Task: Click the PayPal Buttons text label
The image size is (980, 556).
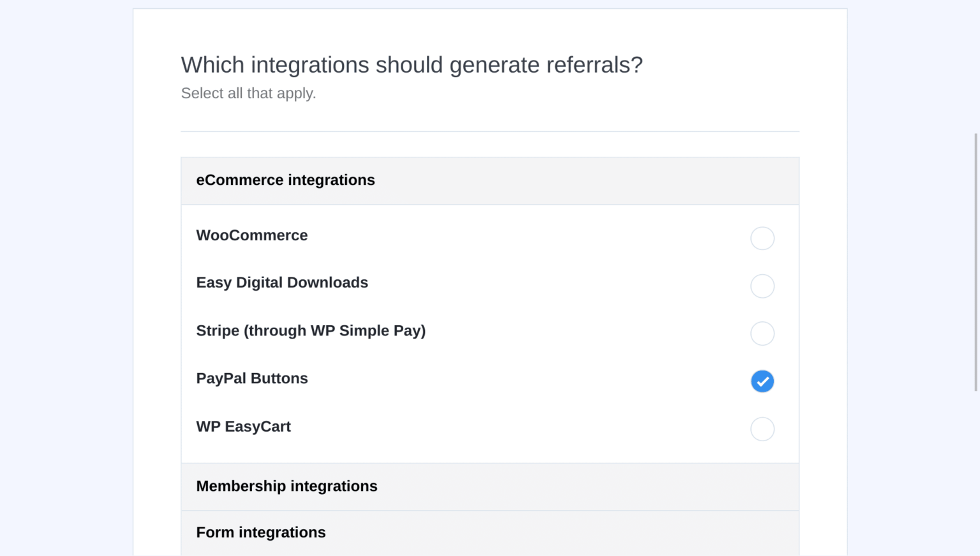Action: point(252,378)
